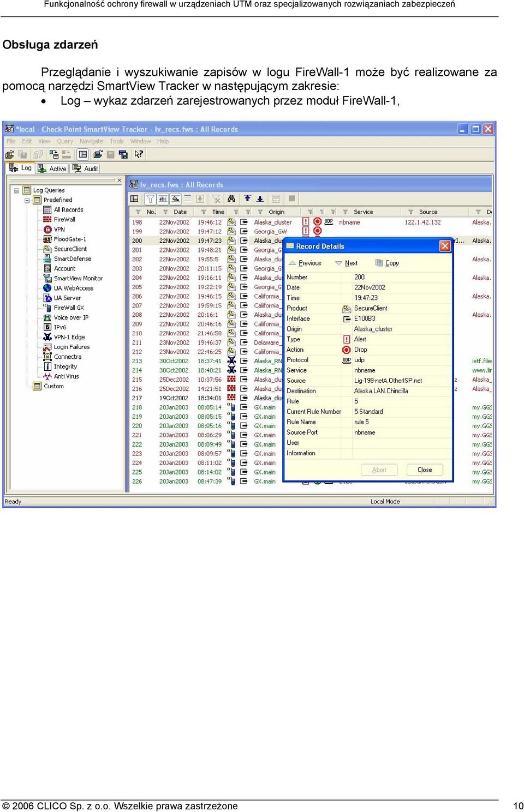Open the Service column filter funnel
The height and width of the screenshot is (812, 524).
pyautogui.click(x=345, y=212)
